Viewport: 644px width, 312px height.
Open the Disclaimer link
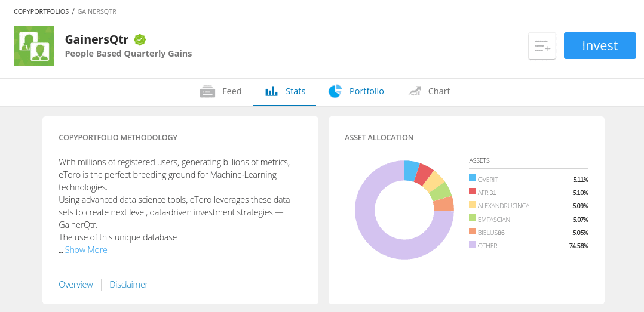[x=128, y=284]
